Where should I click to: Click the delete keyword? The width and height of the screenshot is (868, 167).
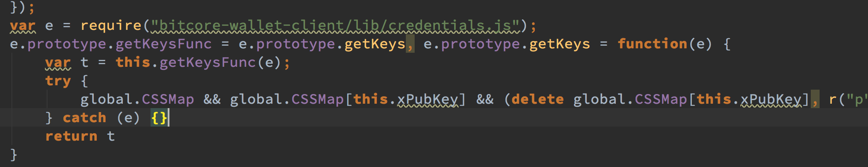538,99
